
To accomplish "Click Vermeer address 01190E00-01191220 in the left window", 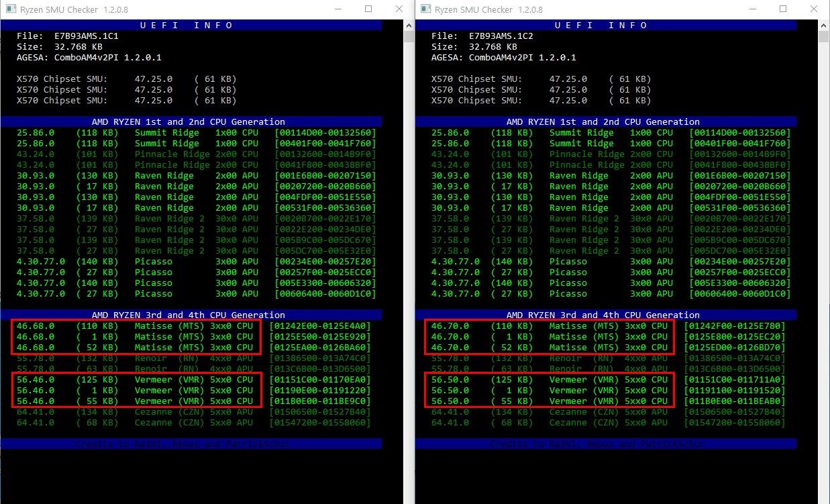I will (x=320, y=390).
